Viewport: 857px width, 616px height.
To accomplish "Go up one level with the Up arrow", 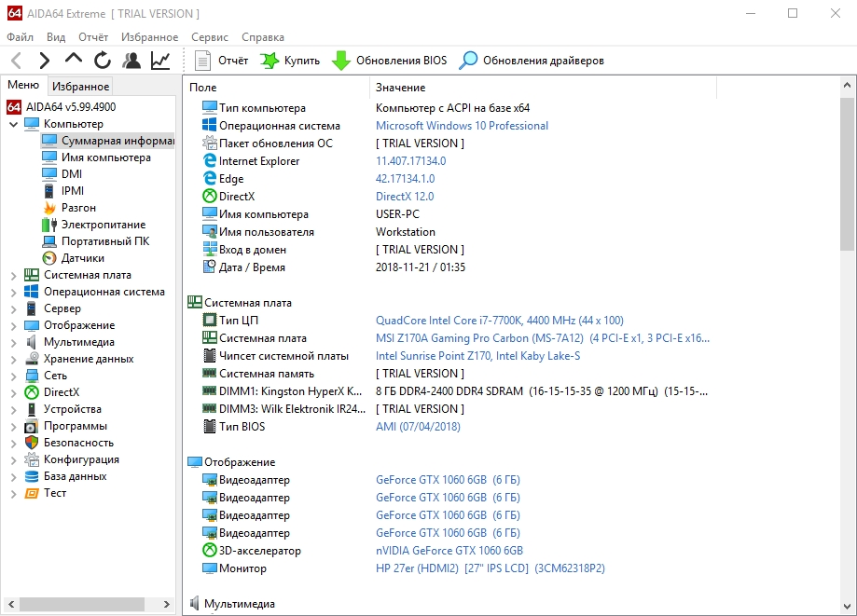I will [x=74, y=59].
